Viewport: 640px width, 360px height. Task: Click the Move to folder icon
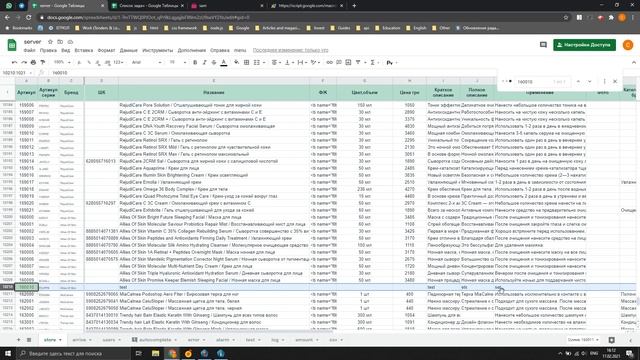(x=60, y=42)
